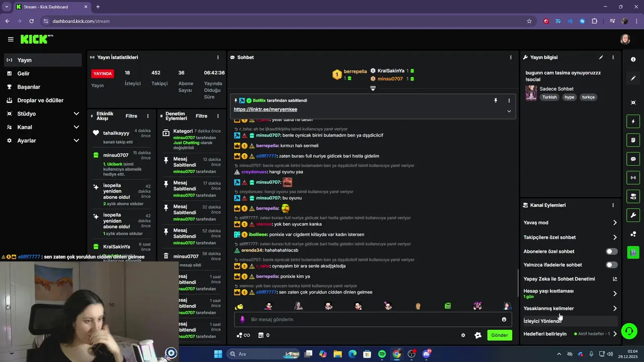This screenshot has height=362, width=644.
Task: Open the hamburger navigation menu
Action: (x=11, y=39)
